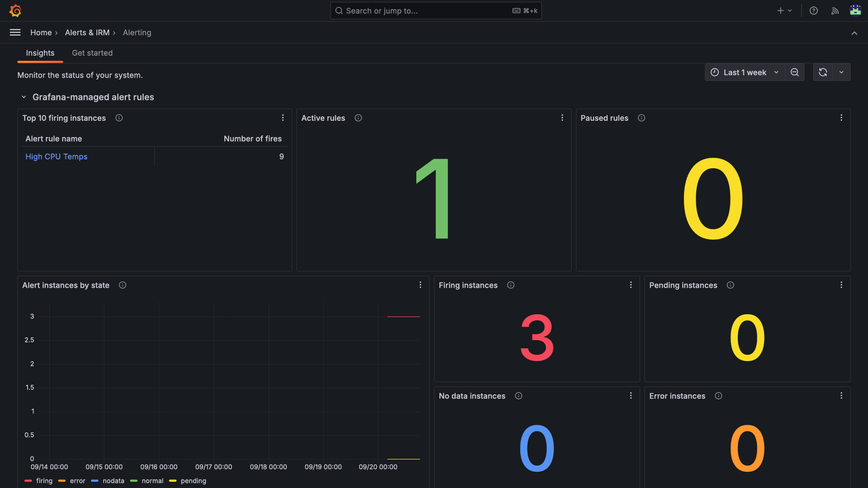Refresh the dashboard with the refresh icon
Screen dimensions: 868x488
point(823,72)
